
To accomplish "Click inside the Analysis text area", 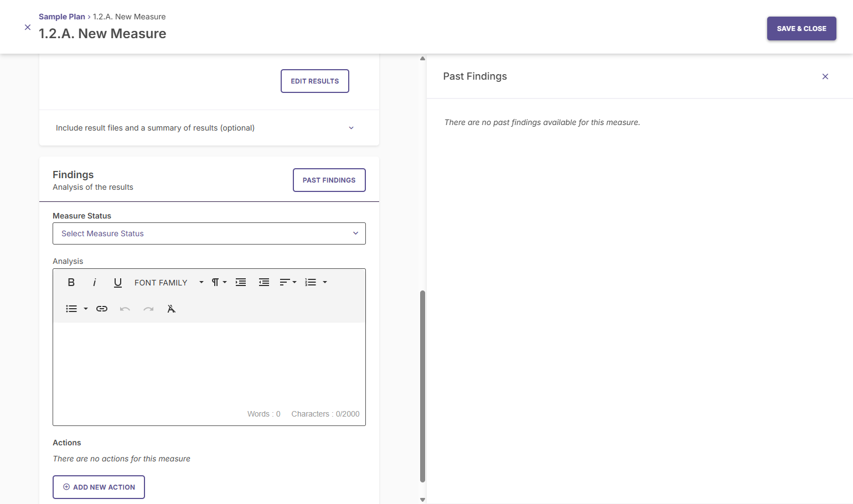I will (x=209, y=365).
